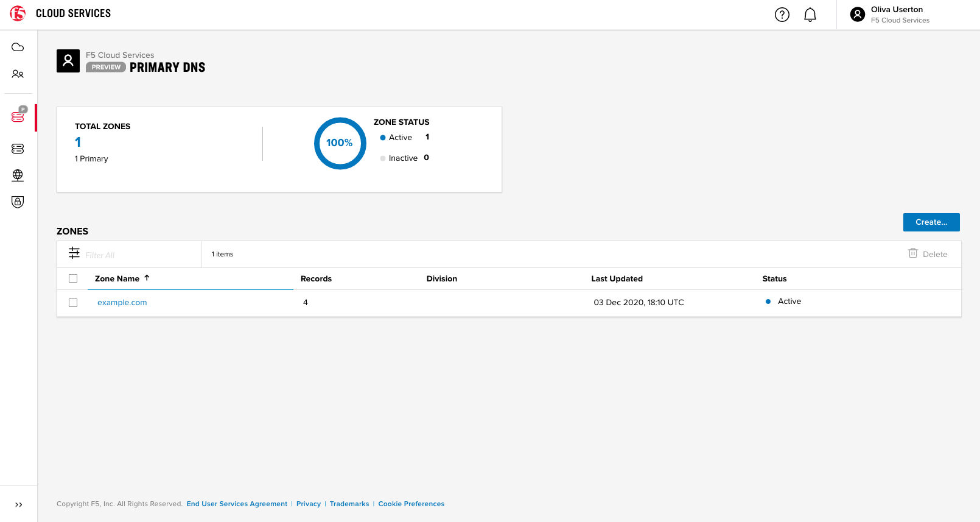Toggle the select-all zones checkbox

[x=73, y=278]
